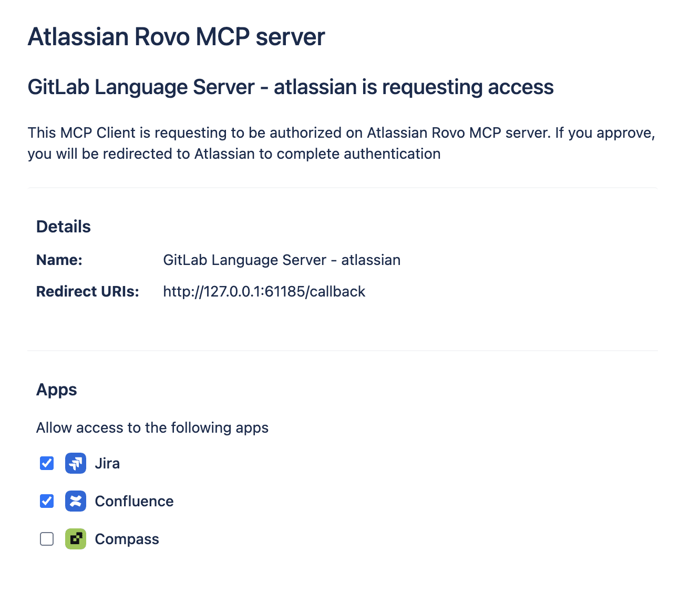The width and height of the screenshot is (700, 592).
Task: Click the Atlassian Rovo MCP server title
Action: coord(176,36)
